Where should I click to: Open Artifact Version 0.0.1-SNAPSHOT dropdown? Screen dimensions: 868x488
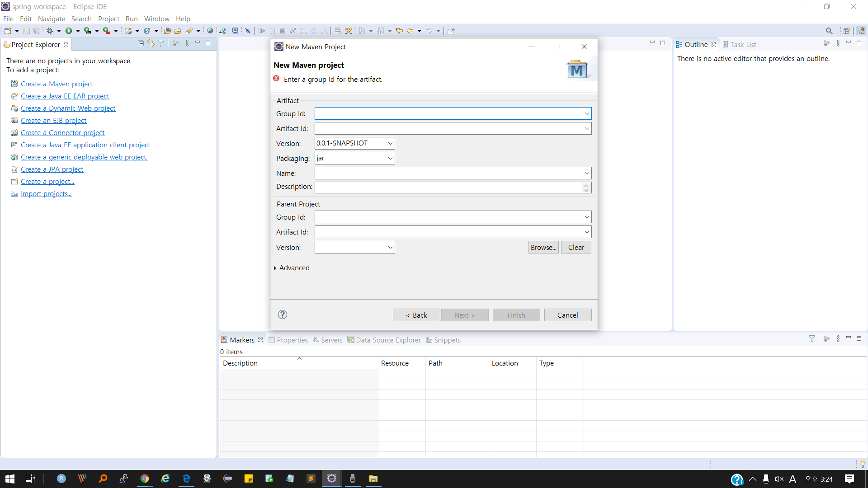click(x=390, y=144)
